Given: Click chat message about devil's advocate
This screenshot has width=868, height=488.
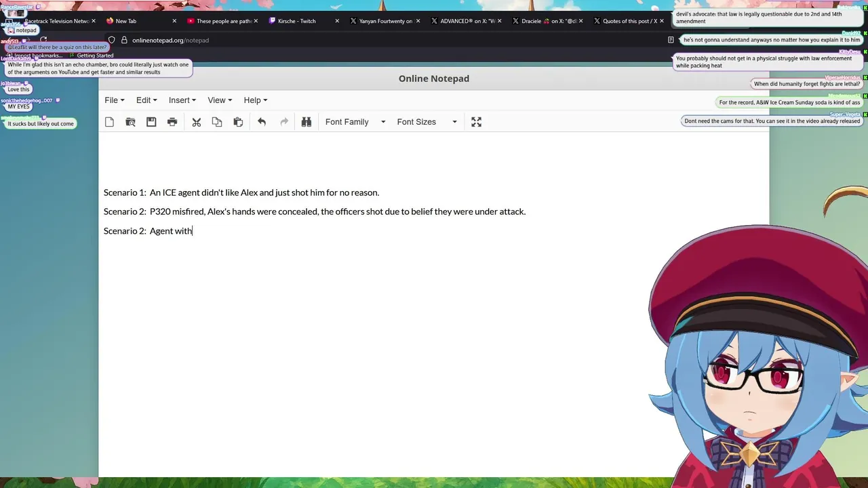Looking at the screenshot, I should click(x=768, y=18).
